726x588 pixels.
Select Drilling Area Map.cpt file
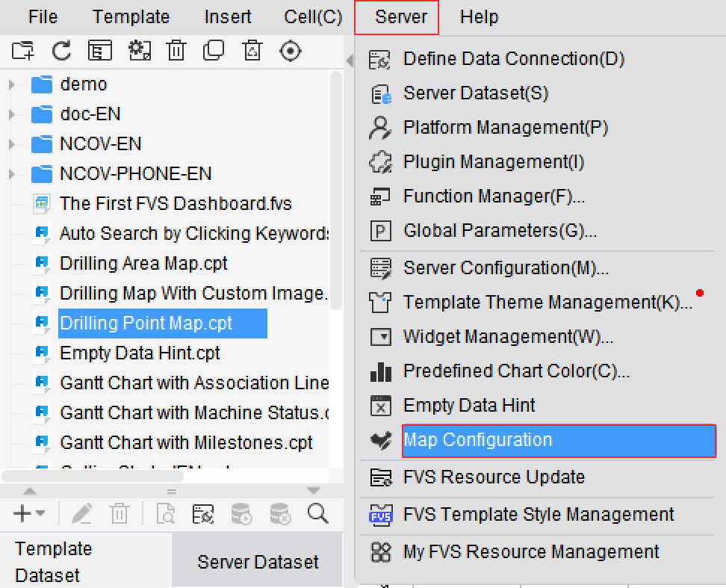point(143,264)
